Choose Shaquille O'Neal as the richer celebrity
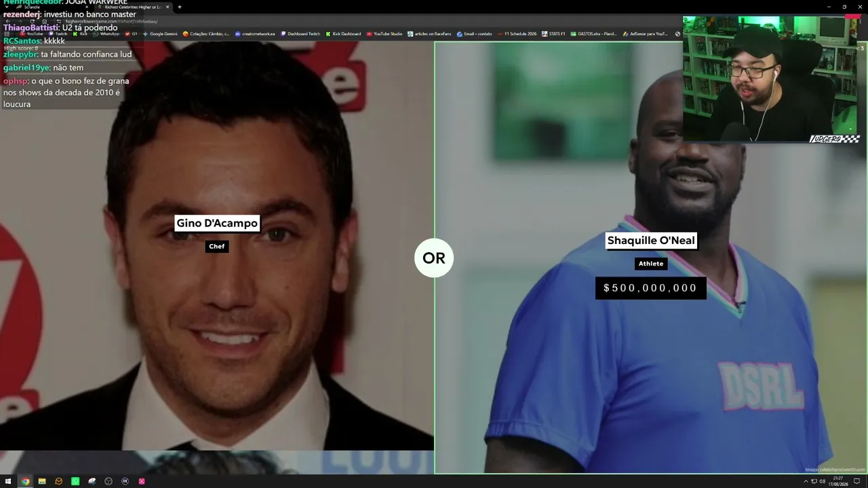868x488 pixels. coord(651,258)
